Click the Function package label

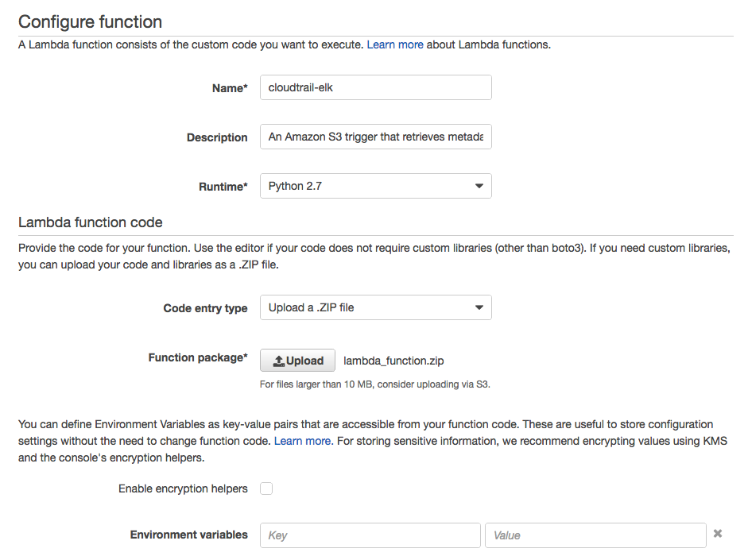(198, 357)
